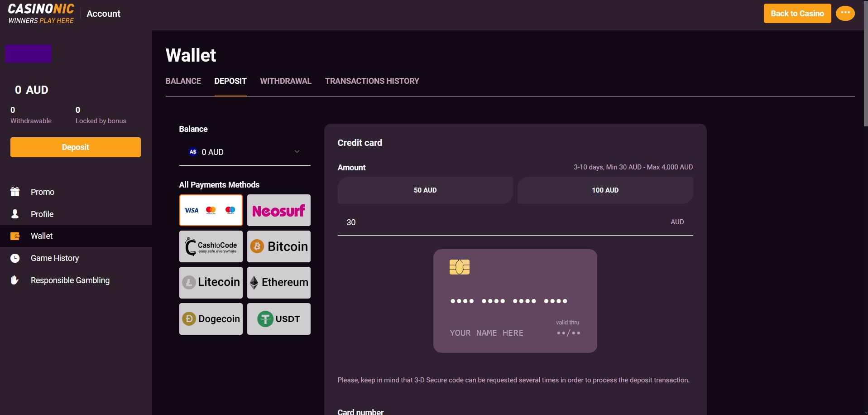Go to Game History in sidebar
The height and width of the screenshot is (415, 868).
(x=54, y=258)
